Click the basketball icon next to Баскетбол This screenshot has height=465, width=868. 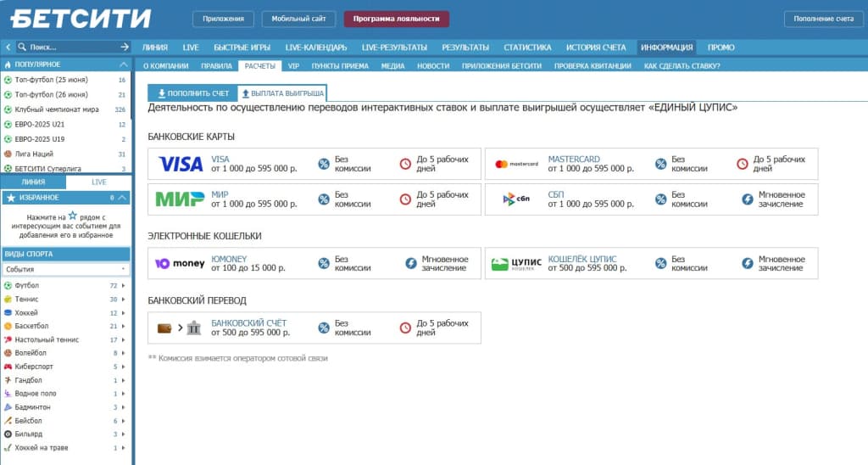pos(8,326)
